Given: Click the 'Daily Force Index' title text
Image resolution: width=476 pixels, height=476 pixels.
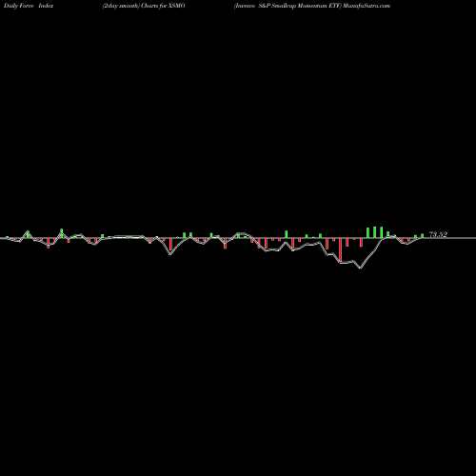Looking at the screenshot, I should (x=29, y=6).
